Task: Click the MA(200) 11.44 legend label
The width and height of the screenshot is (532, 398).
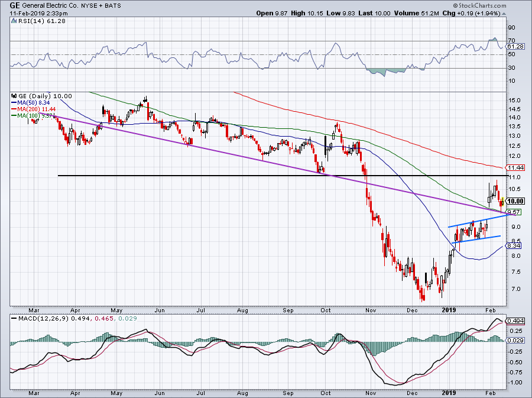Action: coord(37,109)
